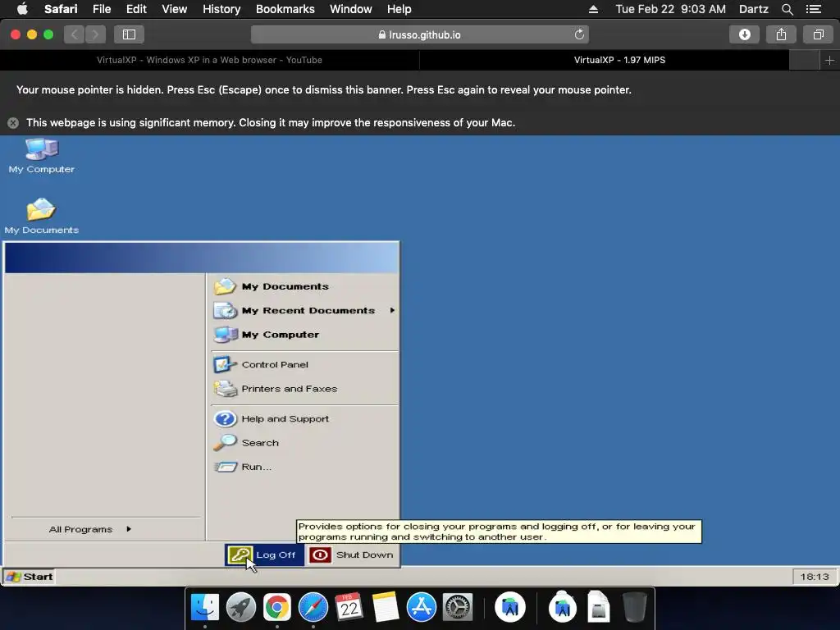Open the Run... dialog
Viewport: 840px width, 630px height.
(305, 467)
